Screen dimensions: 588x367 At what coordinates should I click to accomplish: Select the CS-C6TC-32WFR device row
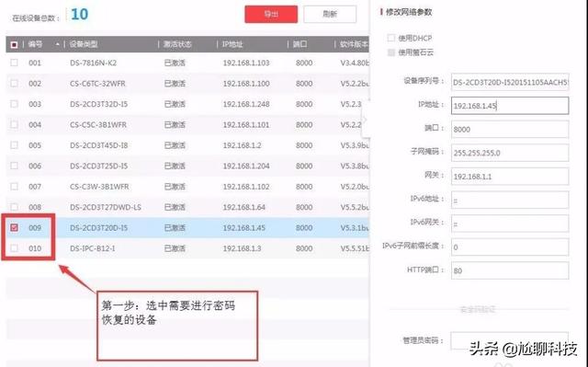click(187, 84)
